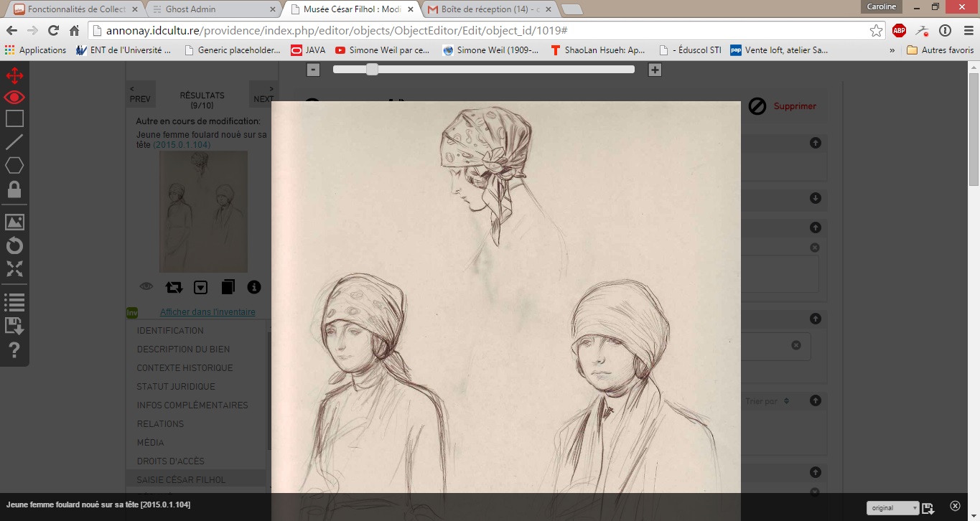Image resolution: width=980 pixels, height=521 pixels.
Task: Go to PREV result
Action: [x=140, y=94]
